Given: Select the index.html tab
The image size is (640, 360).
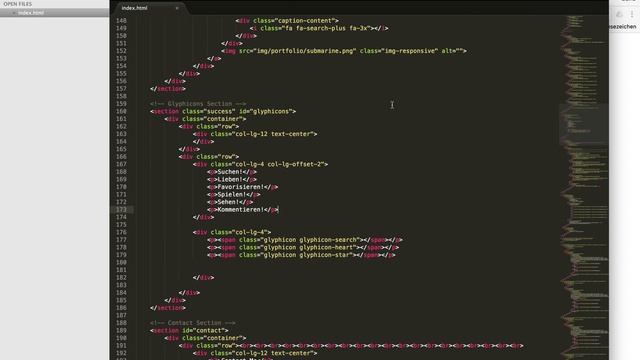Looking at the screenshot, I should click(x=135, y=8).
